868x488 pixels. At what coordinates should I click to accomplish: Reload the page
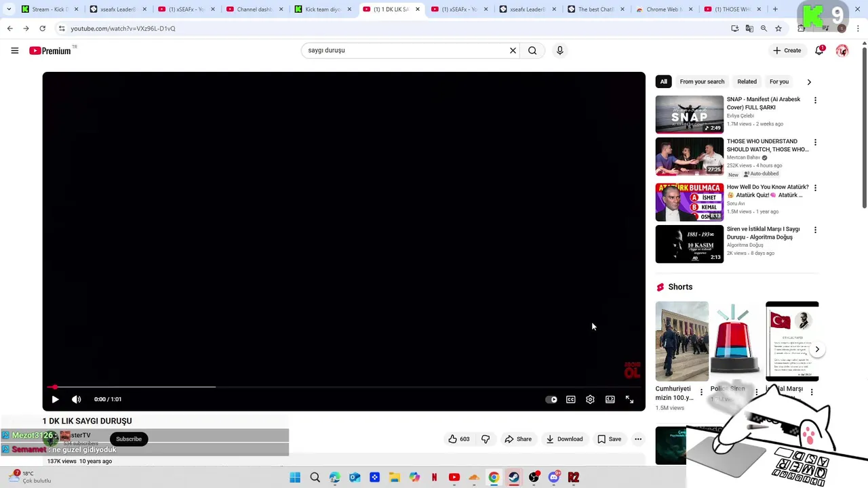coord(42,28)
